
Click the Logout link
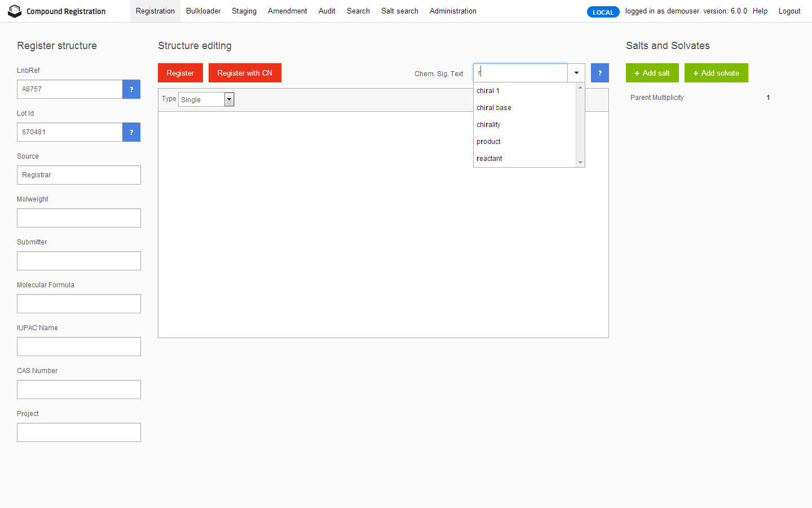(789, 11)
